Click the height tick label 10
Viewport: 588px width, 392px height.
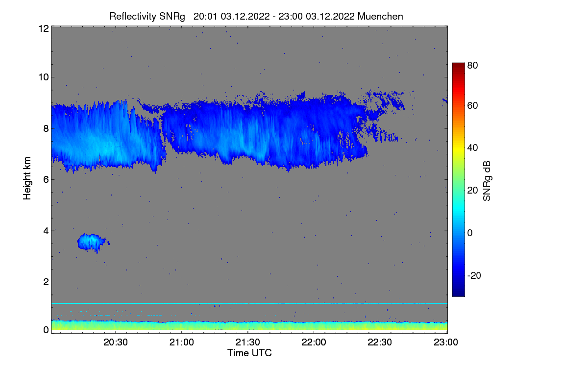click(44, 77)
